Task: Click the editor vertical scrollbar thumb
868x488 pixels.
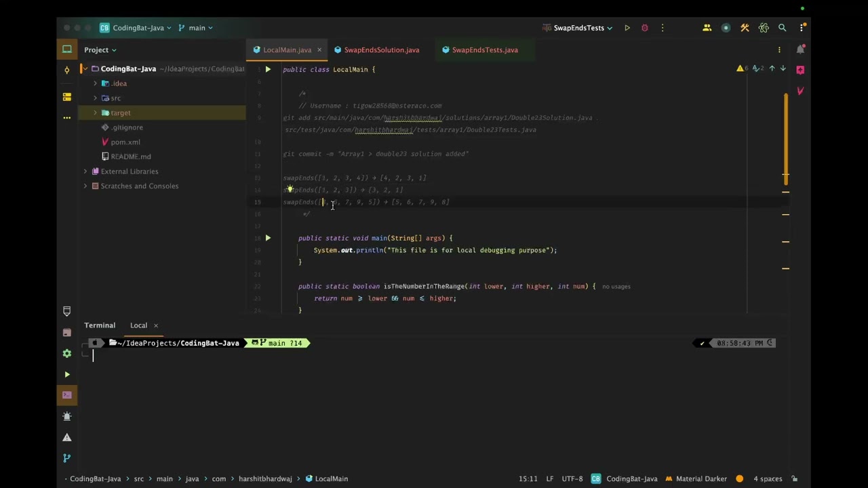Action: [x=786, y=139]
